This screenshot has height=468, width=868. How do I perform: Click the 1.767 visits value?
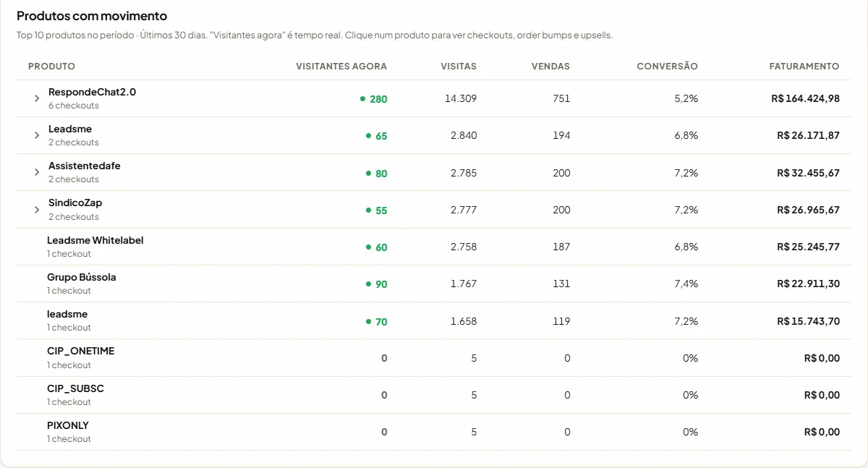[x=464, y=284]
